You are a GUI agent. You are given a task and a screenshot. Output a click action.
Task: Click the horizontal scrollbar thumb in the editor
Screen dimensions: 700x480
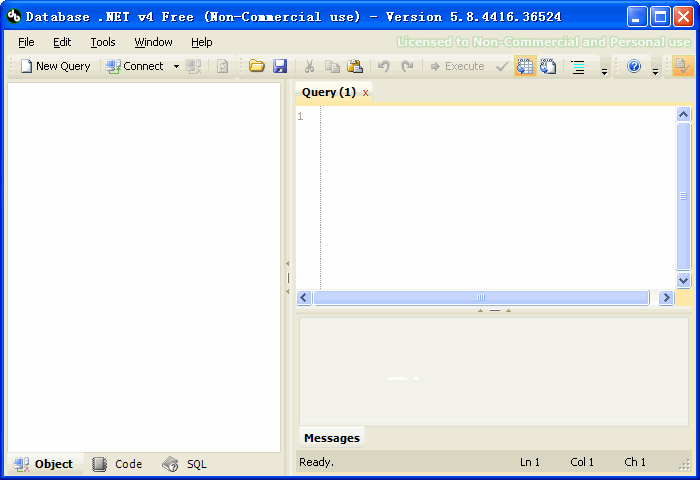480,298
